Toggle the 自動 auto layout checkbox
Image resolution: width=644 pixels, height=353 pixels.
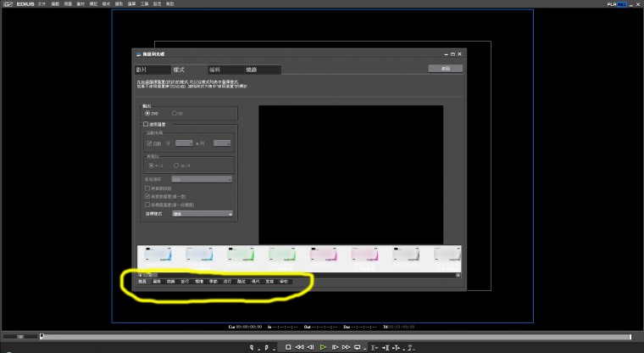[x=149, y=143]
